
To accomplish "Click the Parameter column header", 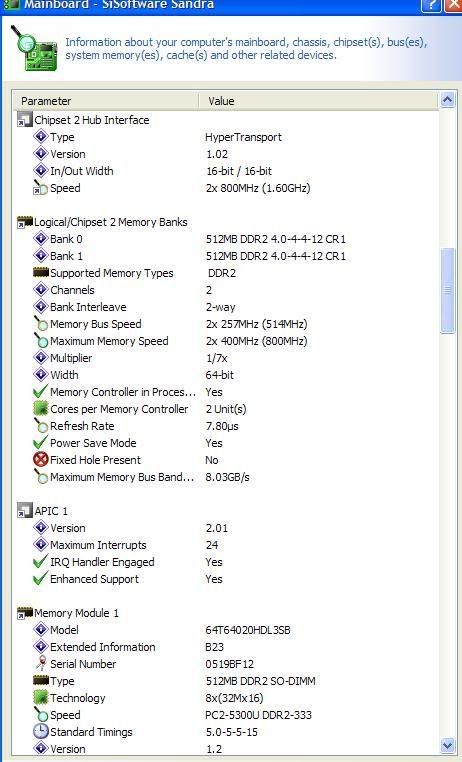I will click(106, 101).
